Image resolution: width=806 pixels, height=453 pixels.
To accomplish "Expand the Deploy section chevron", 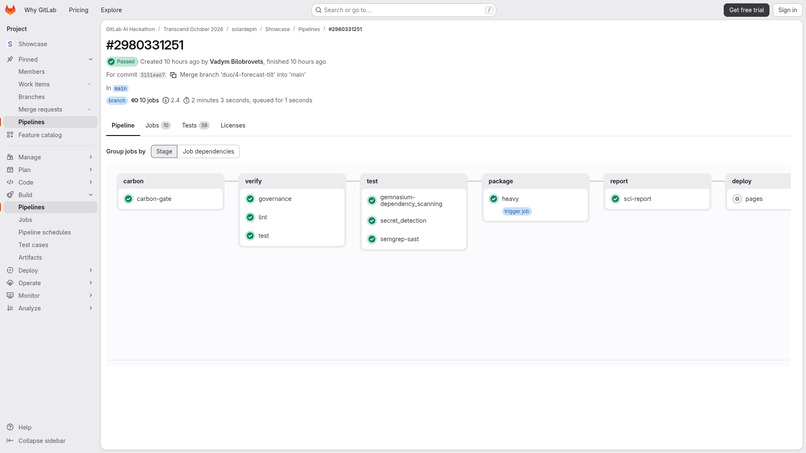I will coord(90,270).
